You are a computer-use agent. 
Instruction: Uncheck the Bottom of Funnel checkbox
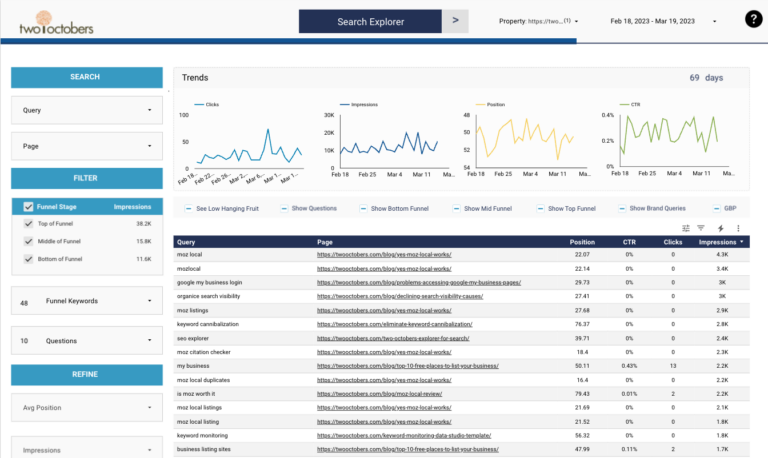[28, 259]
